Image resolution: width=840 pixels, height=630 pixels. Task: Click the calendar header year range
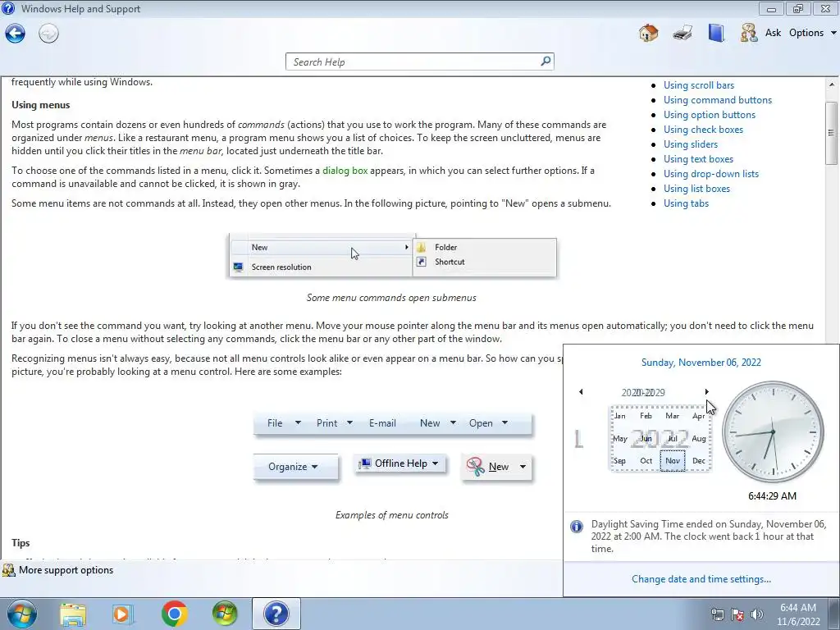[x=643, y=393]
